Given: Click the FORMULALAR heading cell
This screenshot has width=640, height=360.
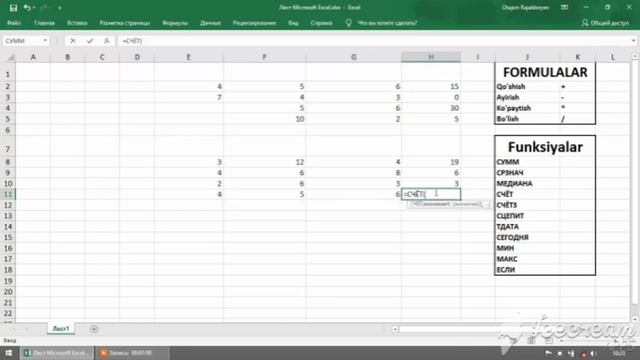Looking at the screenshot, I should (545, 72).
